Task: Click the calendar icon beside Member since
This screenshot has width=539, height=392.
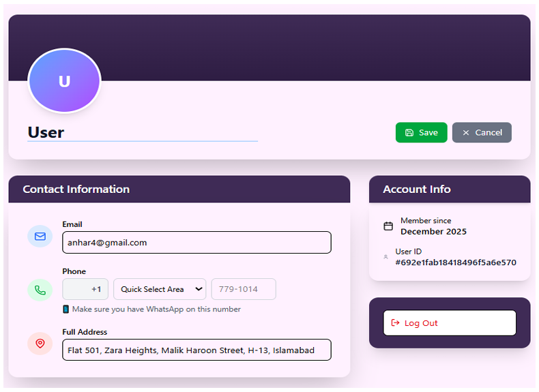Action: pyautogui.click(x=388, y=226)
